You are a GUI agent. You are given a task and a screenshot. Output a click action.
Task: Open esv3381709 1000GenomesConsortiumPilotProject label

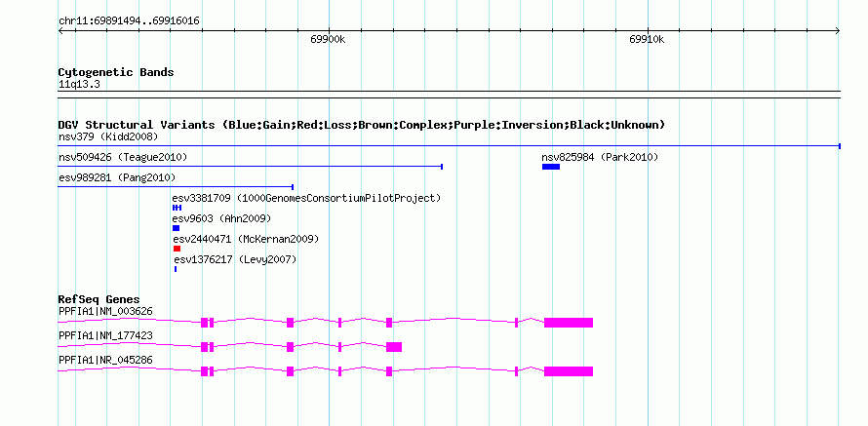coord(306,198)
